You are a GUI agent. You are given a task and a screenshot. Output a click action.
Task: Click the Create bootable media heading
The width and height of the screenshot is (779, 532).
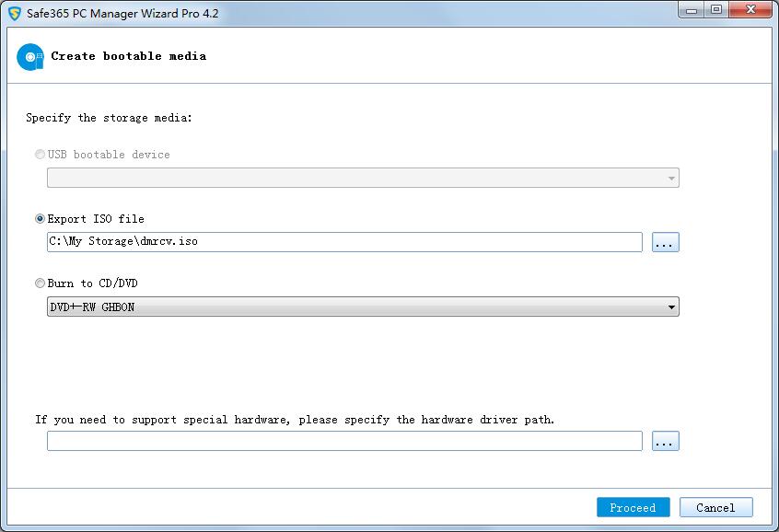click(128, 56)
